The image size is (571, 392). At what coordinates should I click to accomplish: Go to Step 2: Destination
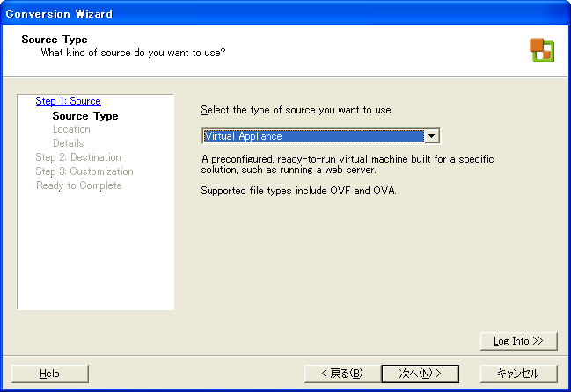pyautogui.click(x=78, y=157)
